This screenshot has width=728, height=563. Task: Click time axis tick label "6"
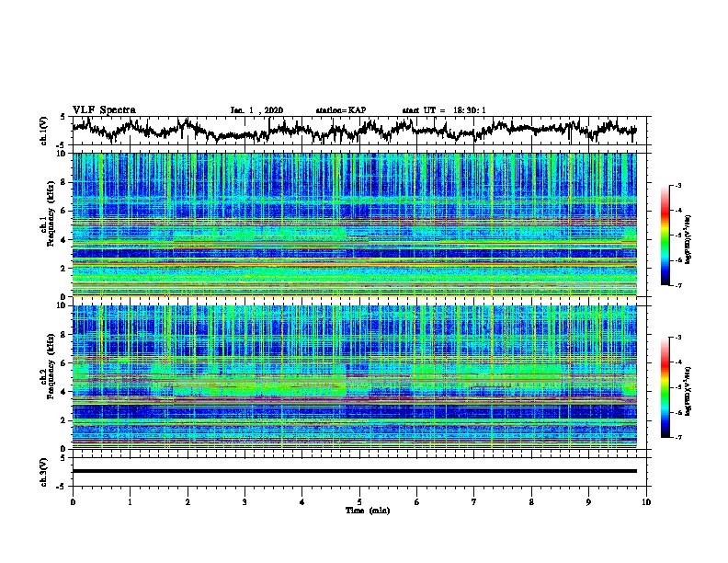(417, 502)
